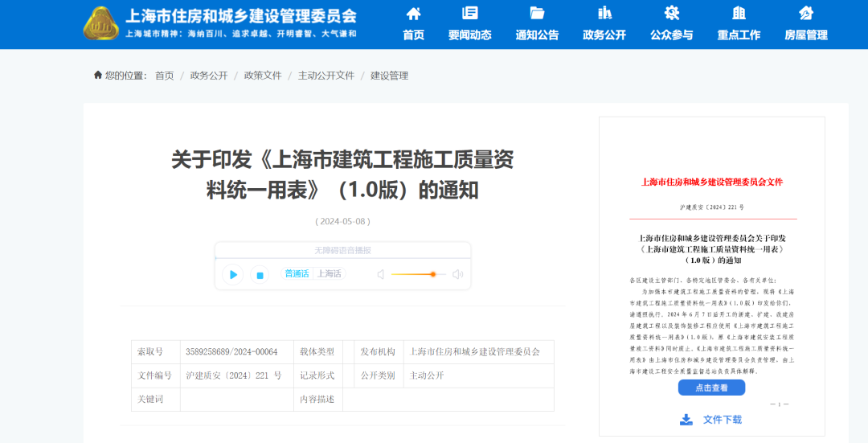The height and width of the screenshot is (443, 868).
Task: Click the 您的位置 label
Action: (125, 76)
